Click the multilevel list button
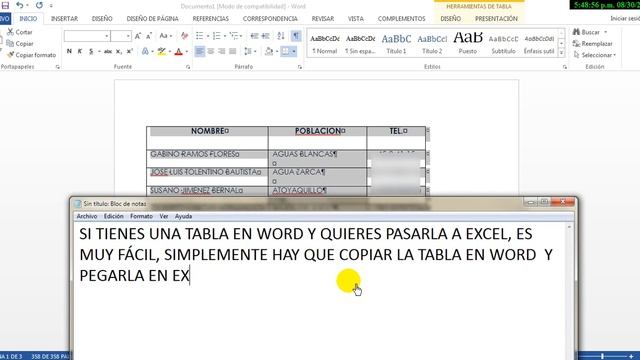 click(234, 36)
